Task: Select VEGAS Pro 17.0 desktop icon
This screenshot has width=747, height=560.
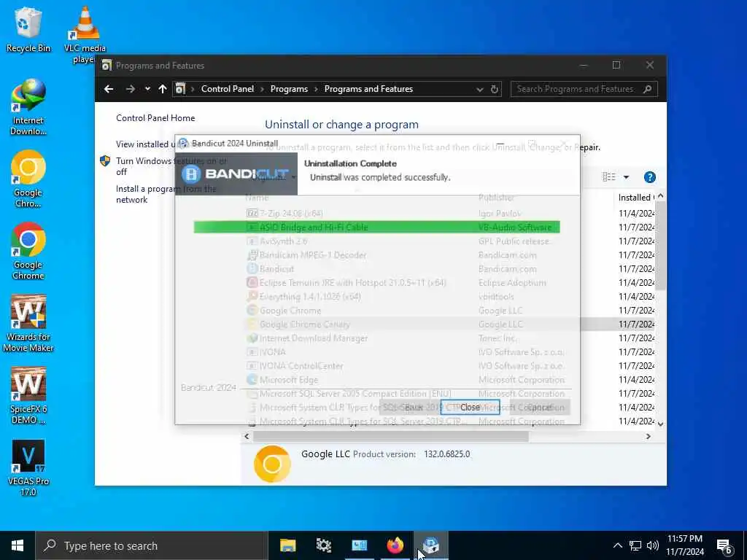Action: tap(28, 468)
